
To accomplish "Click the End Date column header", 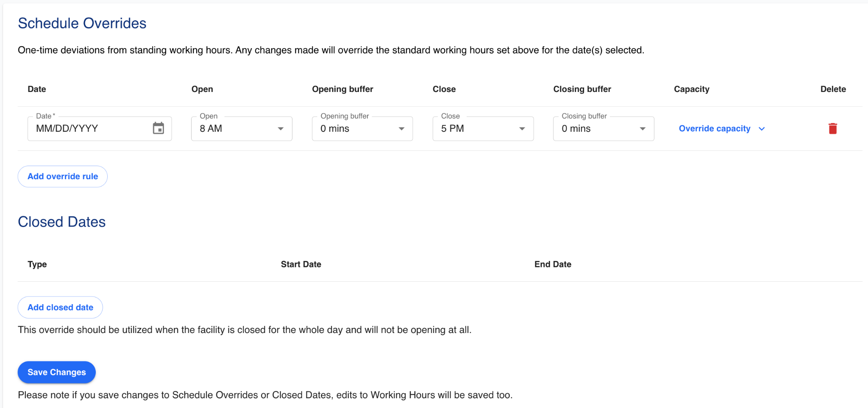I will [553, 264].
